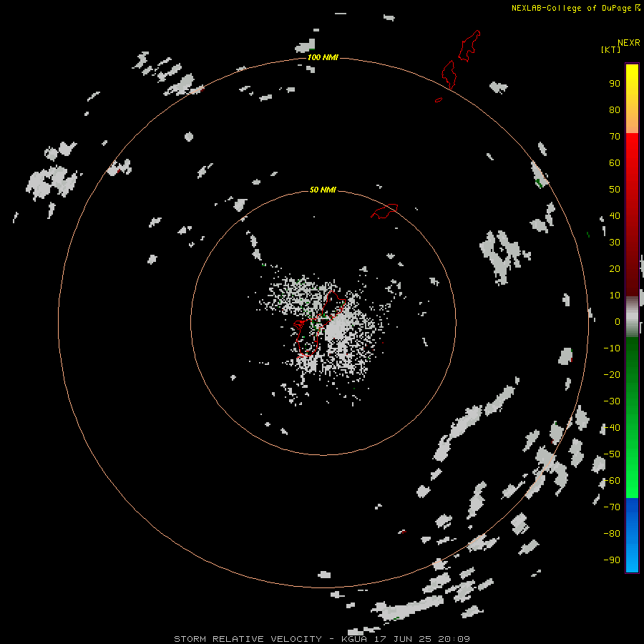Select the 50 NMI range ring label
The width and height of the screenshot is (644, 644).
[x=323, y=190]
